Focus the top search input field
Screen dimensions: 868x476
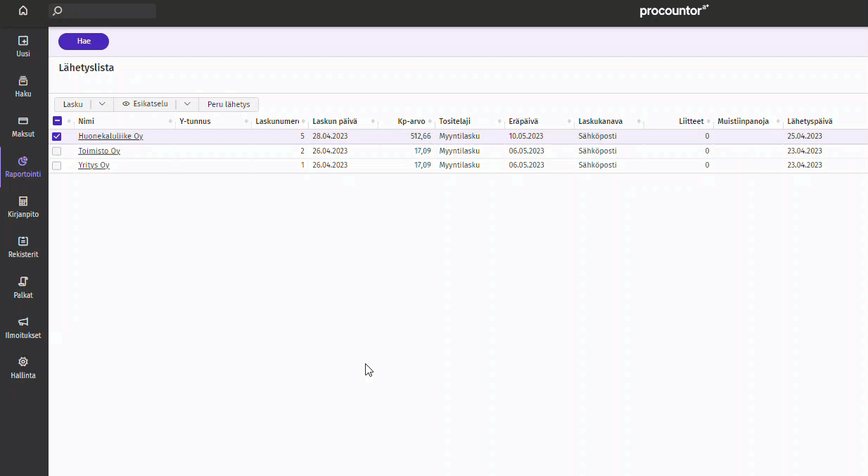coord(103,11)
